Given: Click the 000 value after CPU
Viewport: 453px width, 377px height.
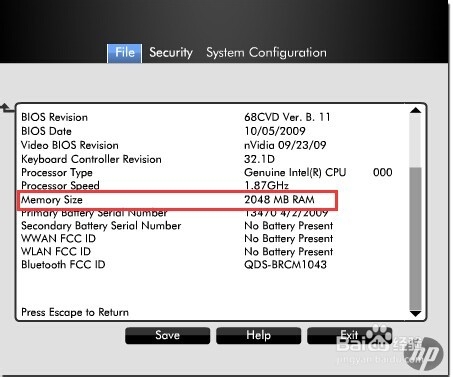Looking at the screenshot, I should pos(383,172).
